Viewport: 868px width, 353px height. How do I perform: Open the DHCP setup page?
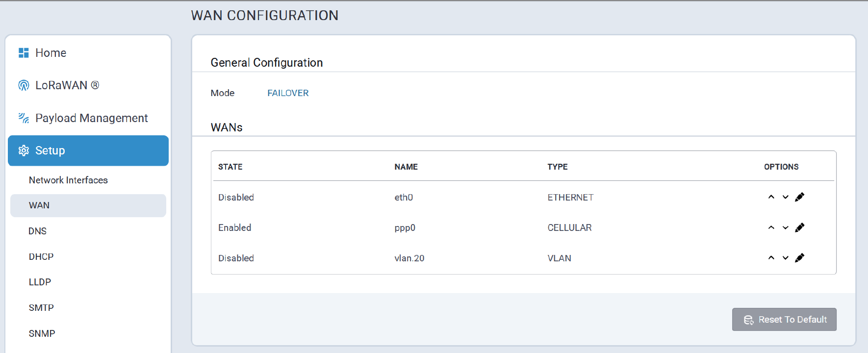[41, 256]
